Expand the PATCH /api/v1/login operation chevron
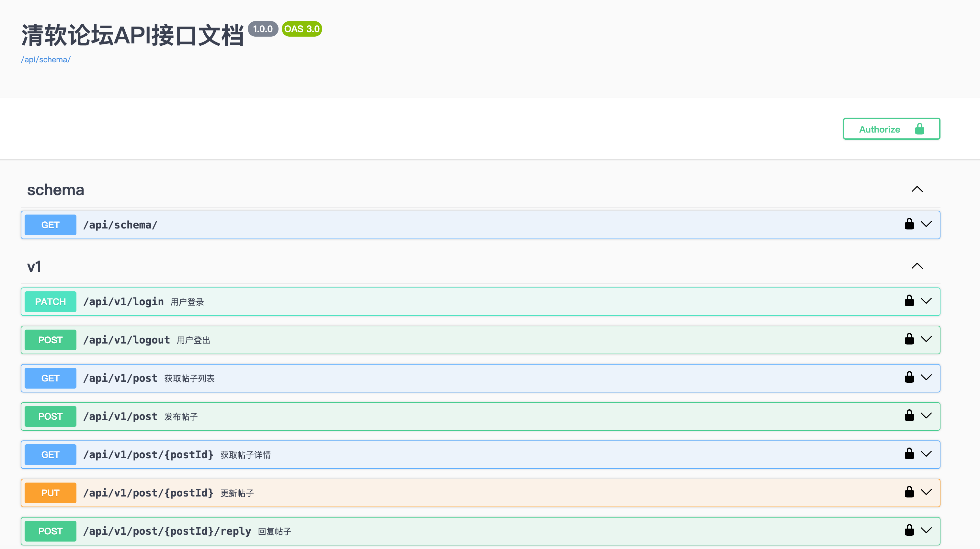The height and width of the screenshot is (549, 980). coord(926,301)
